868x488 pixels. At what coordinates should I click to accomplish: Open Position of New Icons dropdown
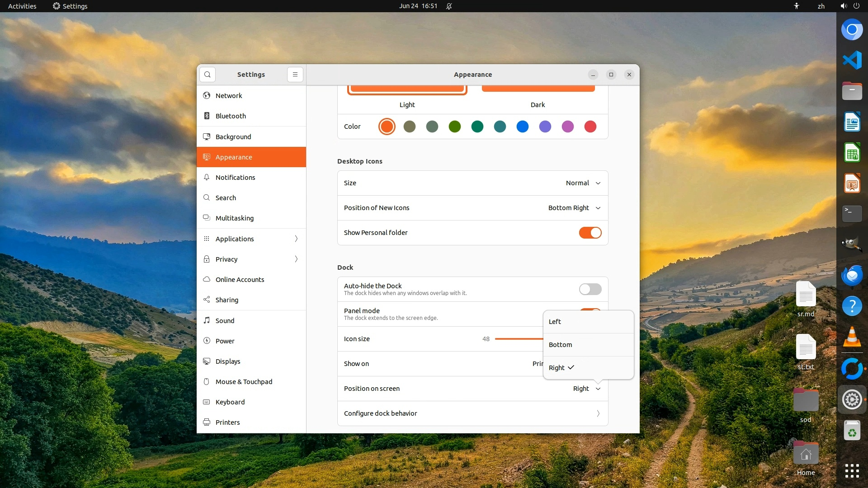point(574,208)
